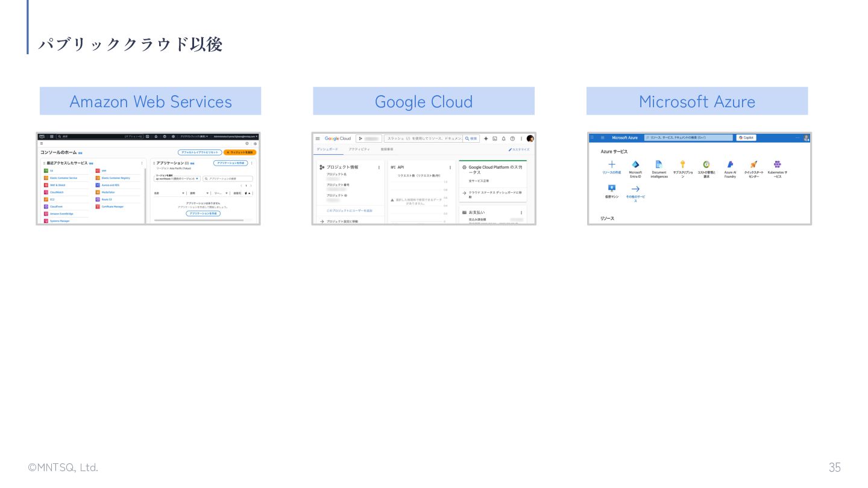Screen dimensions: 868x488
Task: Open the AWS services grid menu
Action: 51,137
